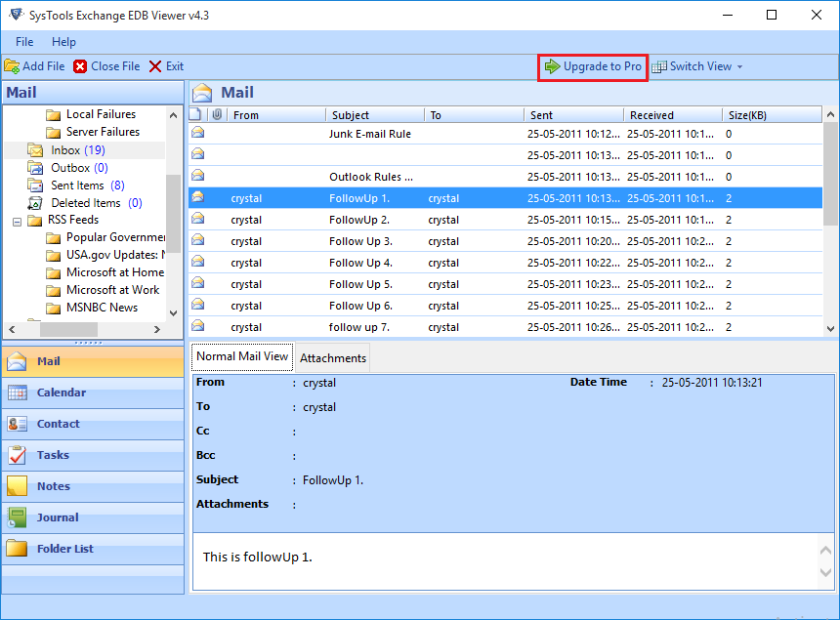
Task: Select the Deleted Items folder icon
Action: 35,203
